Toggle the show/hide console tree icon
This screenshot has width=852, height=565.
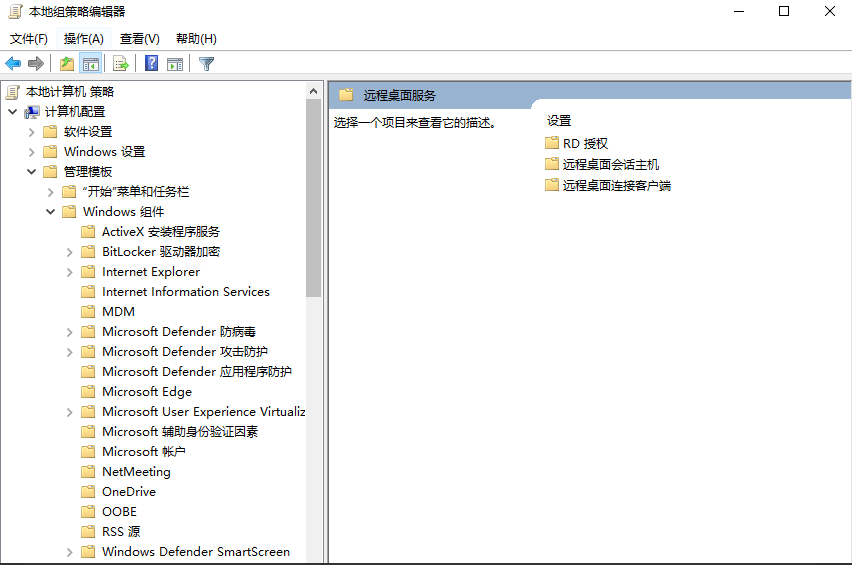pos(91,64)
